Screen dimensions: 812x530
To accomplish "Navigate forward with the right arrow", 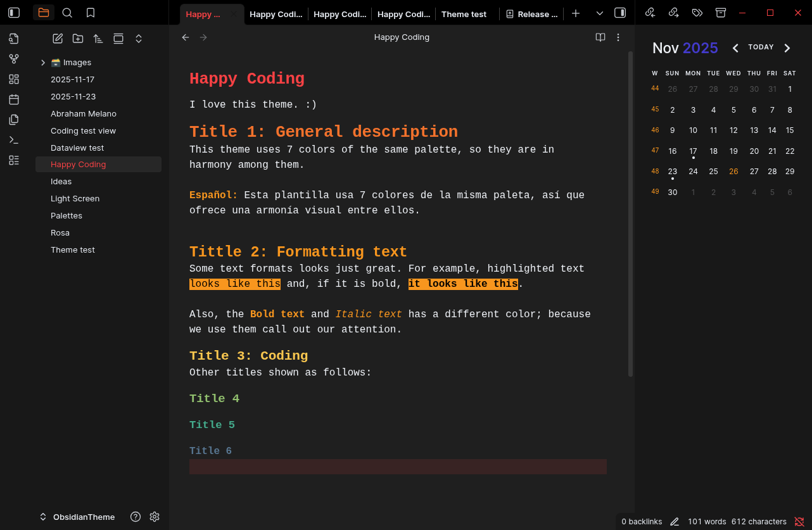I will (x=203, y=37).
